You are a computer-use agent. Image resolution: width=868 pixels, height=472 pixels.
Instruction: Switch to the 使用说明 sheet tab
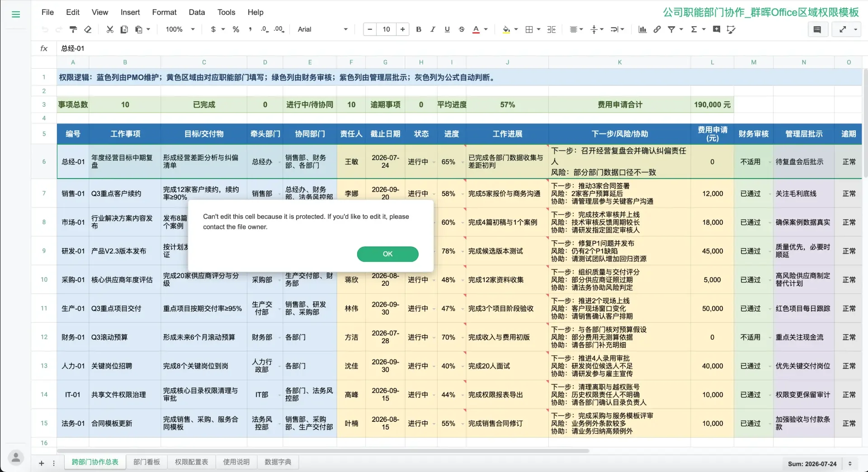(x=236, y=462)
